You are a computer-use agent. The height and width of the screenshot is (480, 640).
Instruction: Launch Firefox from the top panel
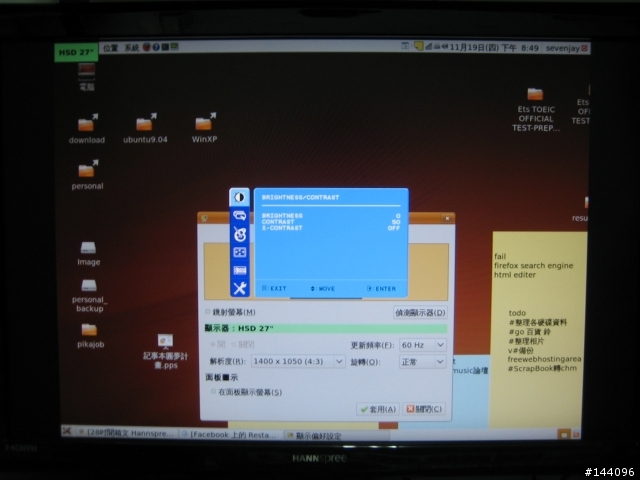pos(147,47)
